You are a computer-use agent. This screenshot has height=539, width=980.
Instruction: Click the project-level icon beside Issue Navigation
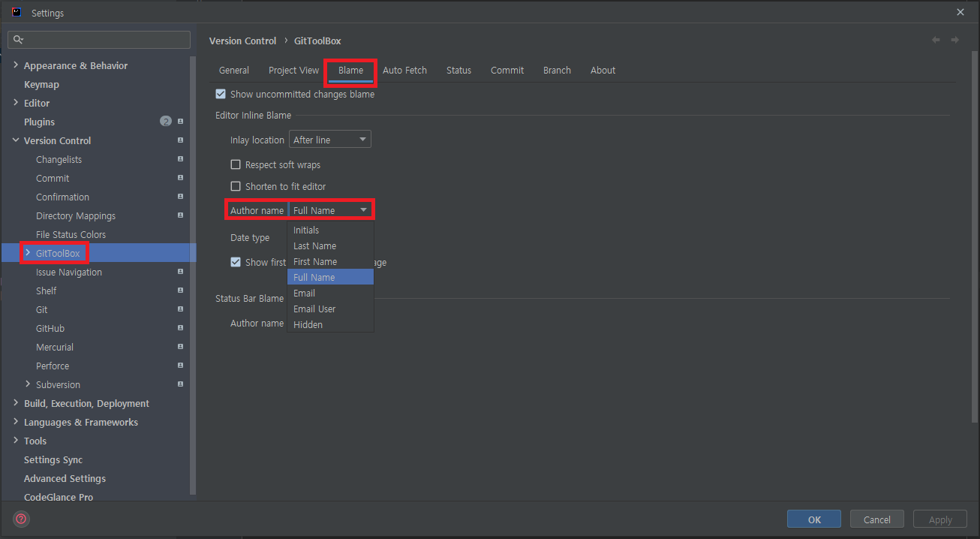click(180, 272)
